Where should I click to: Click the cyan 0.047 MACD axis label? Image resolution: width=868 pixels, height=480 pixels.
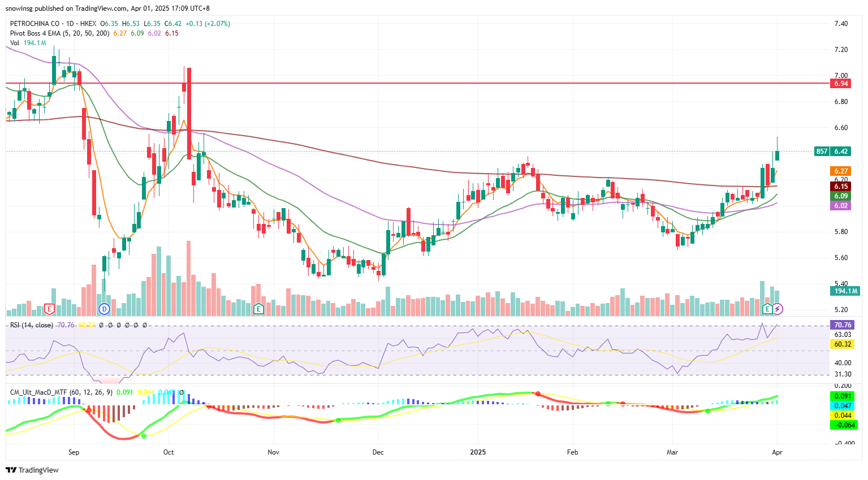(843, 406)
